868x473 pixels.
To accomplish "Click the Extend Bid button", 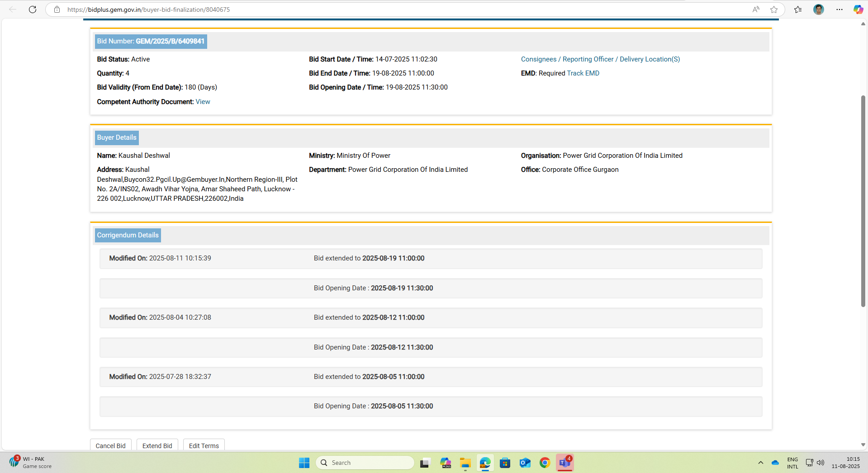I will (157, 445).
